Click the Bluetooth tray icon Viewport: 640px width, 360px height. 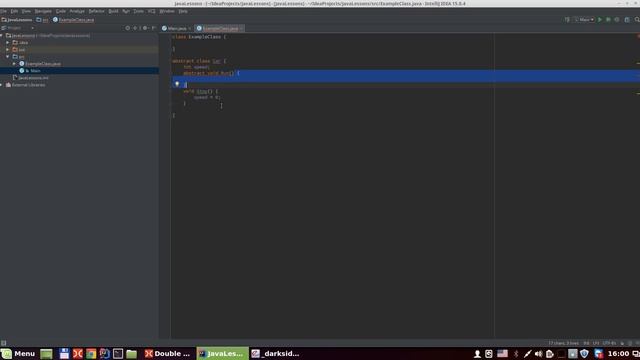(516, 354)
